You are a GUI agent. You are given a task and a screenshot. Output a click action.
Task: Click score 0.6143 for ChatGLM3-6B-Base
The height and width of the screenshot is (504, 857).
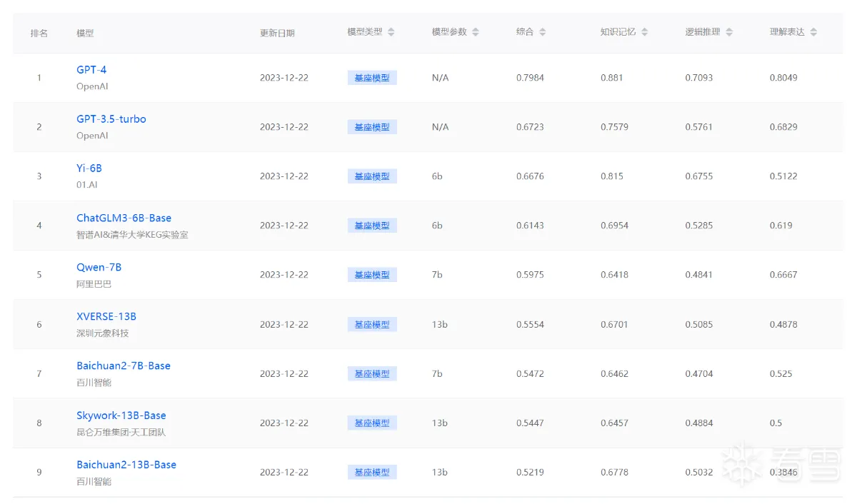pyautogui.click(x=530, y=226)
